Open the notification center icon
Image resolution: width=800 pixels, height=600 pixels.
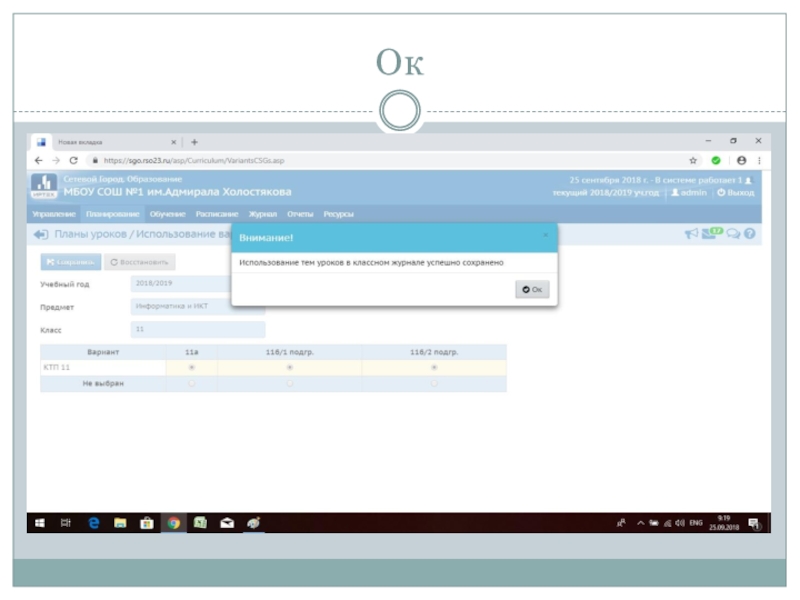[x=754, y=523]
